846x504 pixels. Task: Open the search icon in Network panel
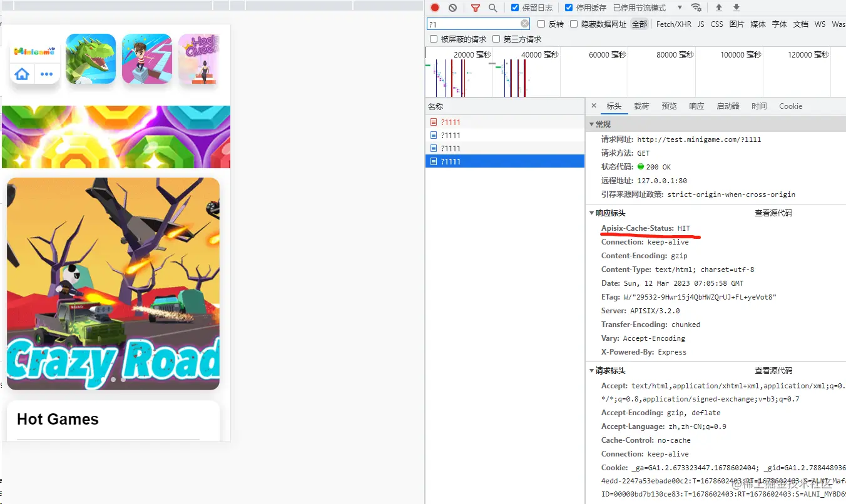492,8
